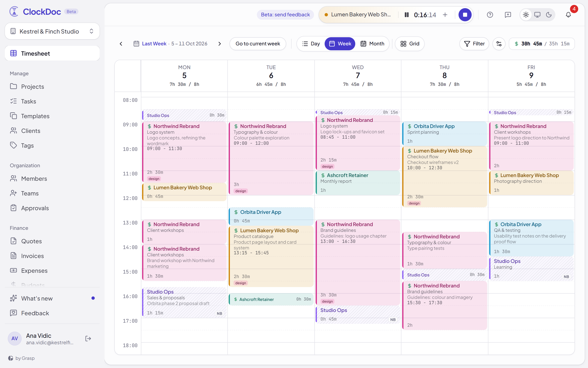Viewport: 588px width, 368px height.
Task: Open Templates in sidebar
Action: point(52,116)
